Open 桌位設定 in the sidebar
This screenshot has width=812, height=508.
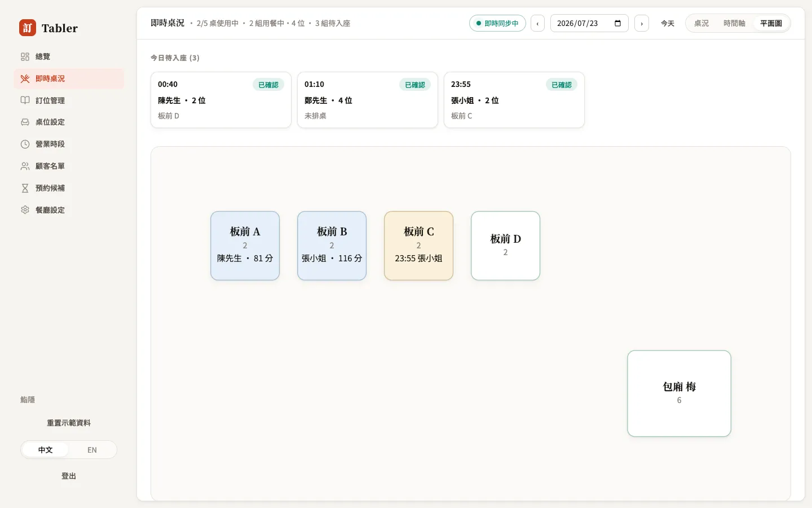click(69, 122)
